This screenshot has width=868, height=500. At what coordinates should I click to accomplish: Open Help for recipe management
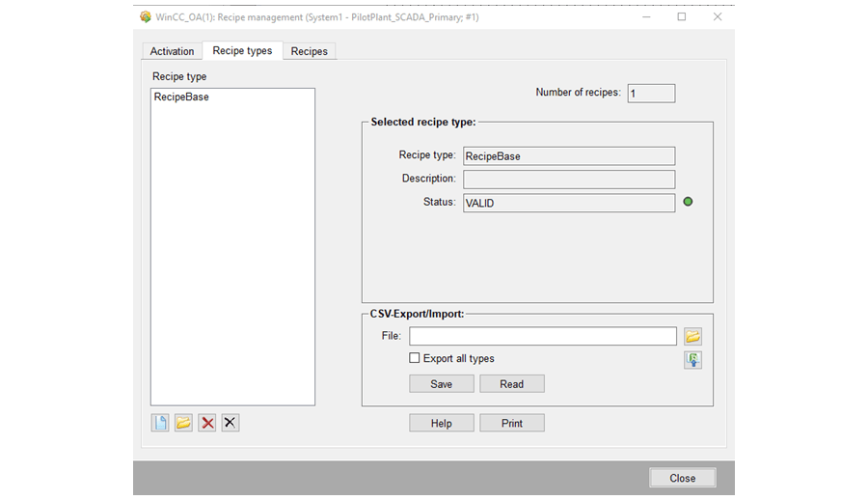pyautogui.click(x=441, y=423)
